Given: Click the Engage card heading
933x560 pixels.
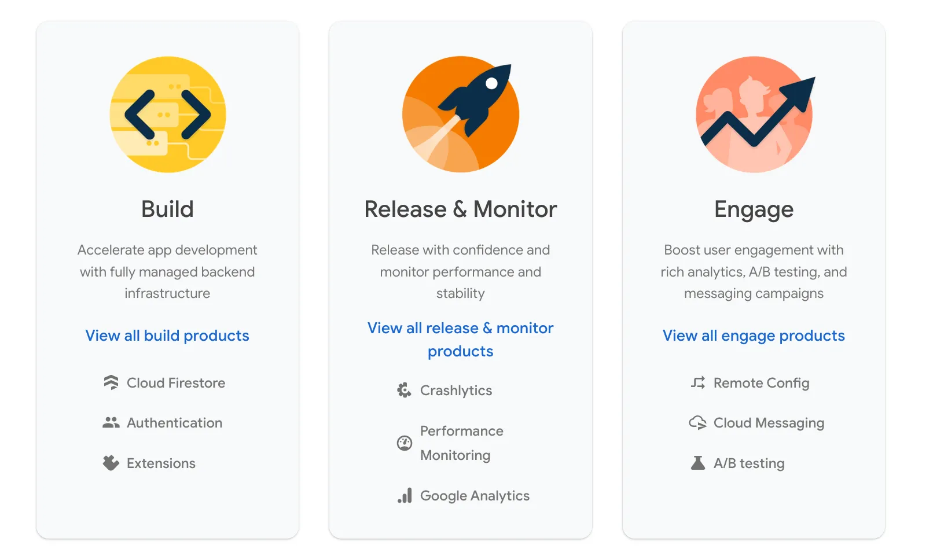Looking at the screenshot, I should pyautogui.click(x=754, y=209).
